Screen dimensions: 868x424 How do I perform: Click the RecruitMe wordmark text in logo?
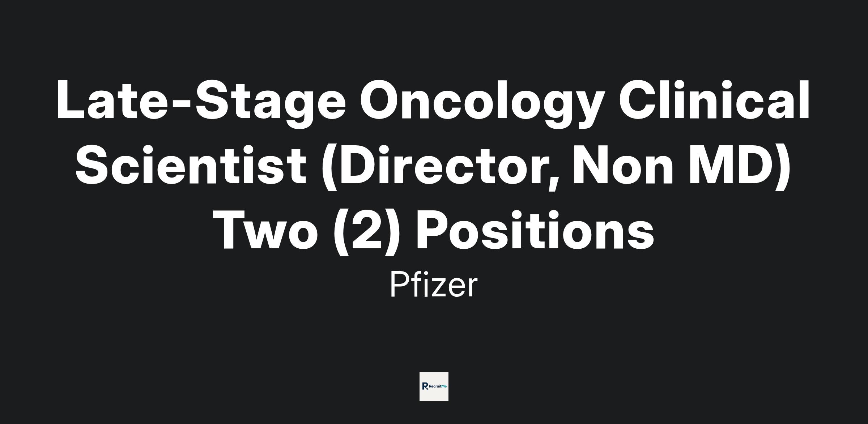click(x=437, y=386)
